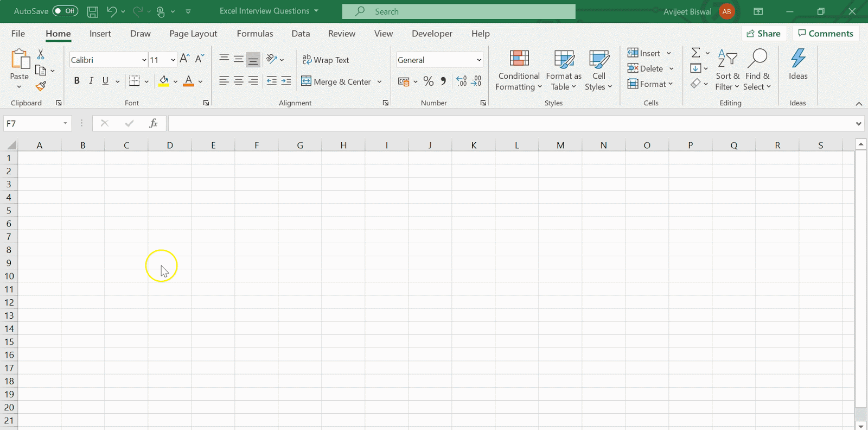Apply Percent Style format
Screen dimensions: 868x430
[429, 81]
